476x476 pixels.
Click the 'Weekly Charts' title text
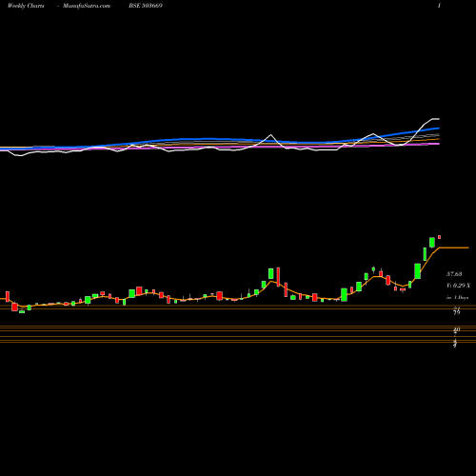pyautogui.click(x=26, y=6)
